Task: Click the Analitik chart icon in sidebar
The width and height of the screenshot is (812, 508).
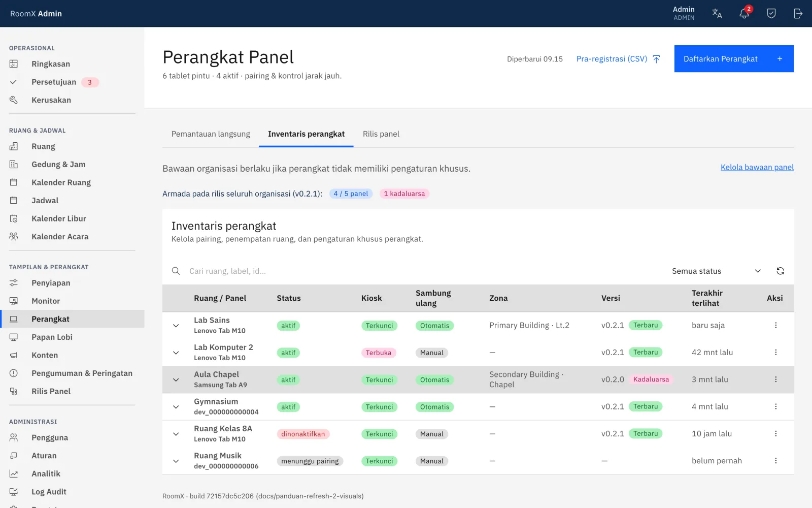Action: (14, 473)
